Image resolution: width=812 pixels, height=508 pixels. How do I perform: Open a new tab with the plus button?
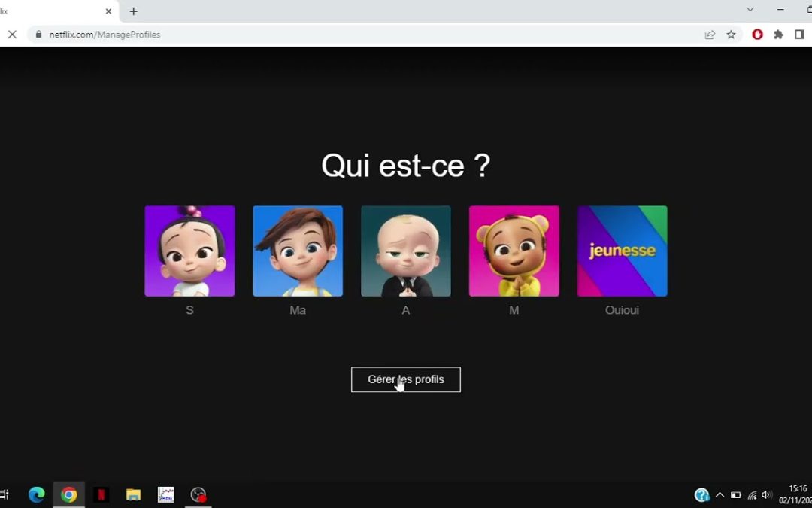click(134, 11)
